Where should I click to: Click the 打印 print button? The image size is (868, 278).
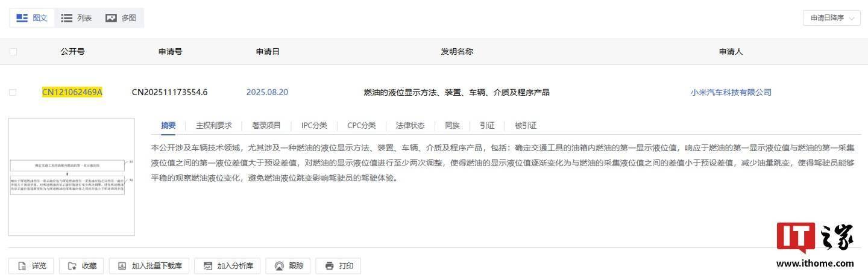(x=338, y=265)
